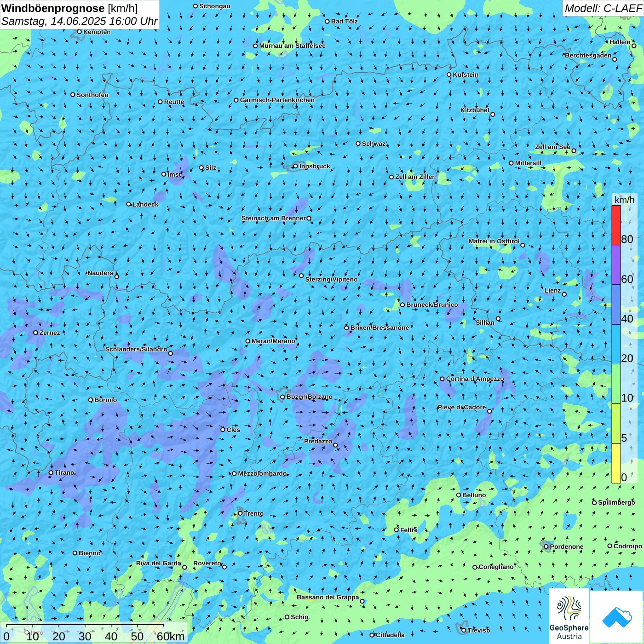Click the 'Pieve di Cadore' label
644x644 pixels.
(x=461, y=407)
